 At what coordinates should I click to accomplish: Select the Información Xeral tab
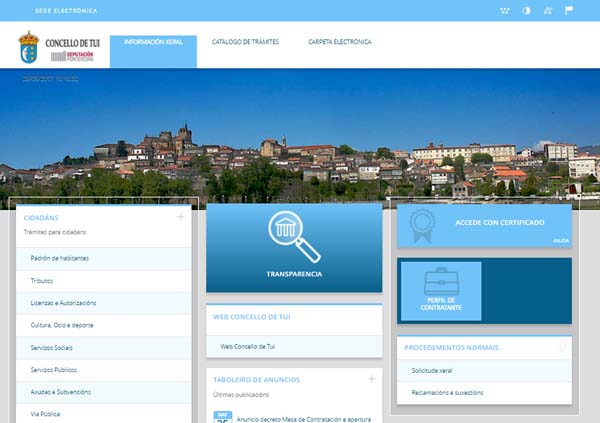click(x=153, y=42)
